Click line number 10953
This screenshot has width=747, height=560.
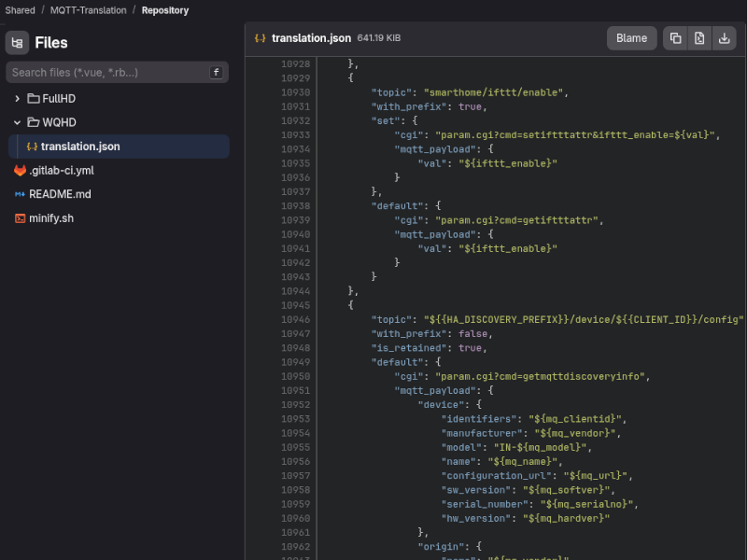295,419
